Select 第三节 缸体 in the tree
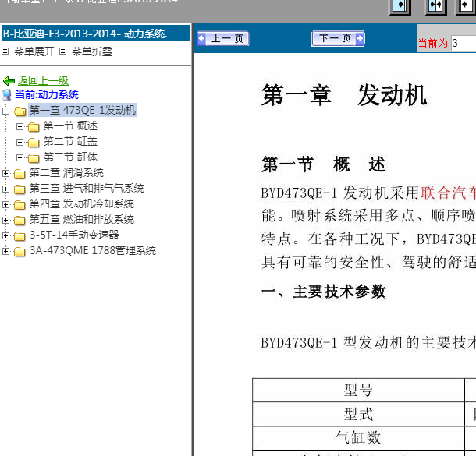476x456 pixels. 70,157
